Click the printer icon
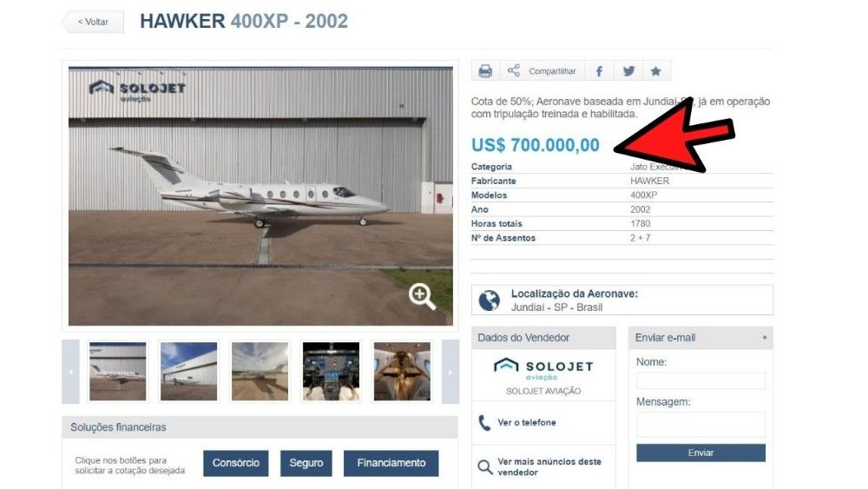The image size is (868, 489). [x=485, y=71]
